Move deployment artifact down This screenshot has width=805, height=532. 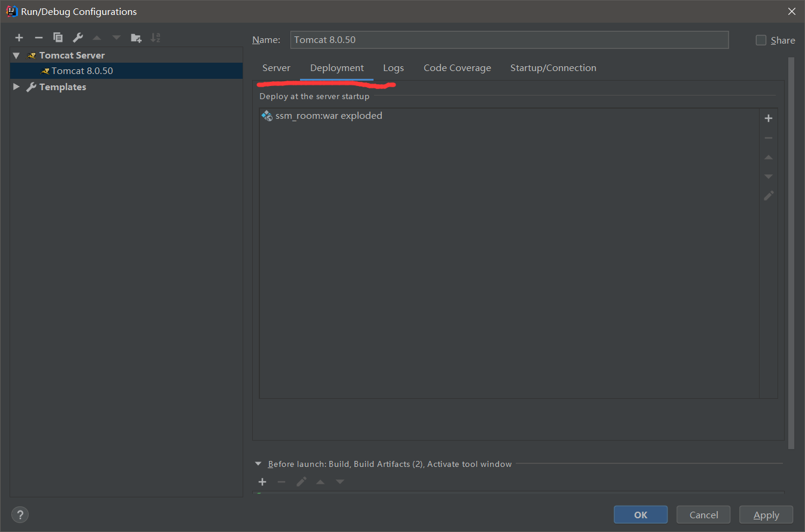click(769, 176)
